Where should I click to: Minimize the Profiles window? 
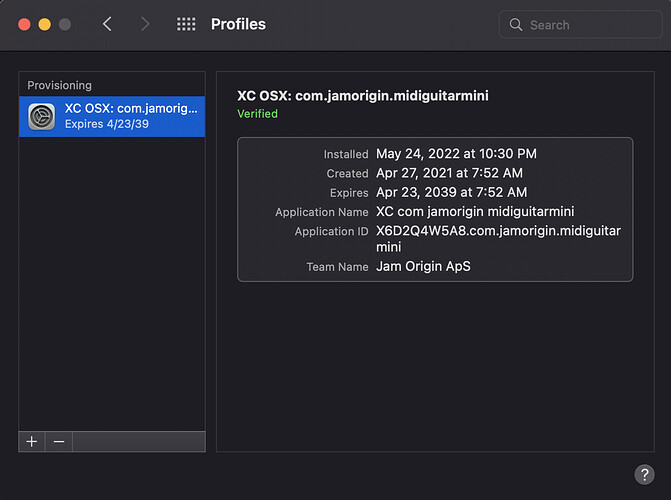(45, 24)
